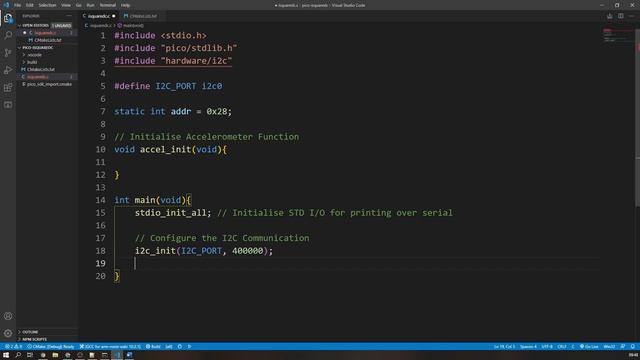Click the Ln 19 Col cursor position indicator
Image resolution: width=640 pixels, height=360 pixels.
504,347
